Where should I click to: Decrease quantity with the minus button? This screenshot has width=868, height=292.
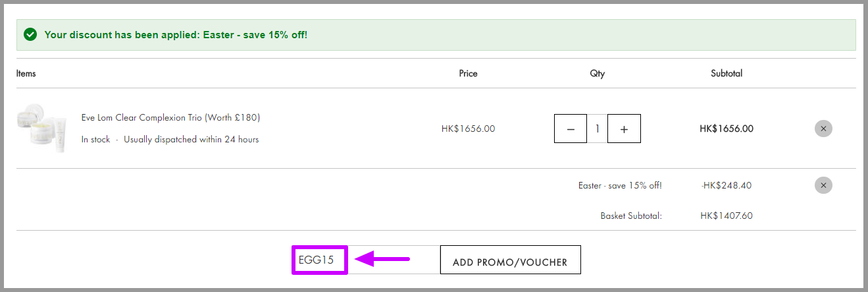(x=571, y=129)
